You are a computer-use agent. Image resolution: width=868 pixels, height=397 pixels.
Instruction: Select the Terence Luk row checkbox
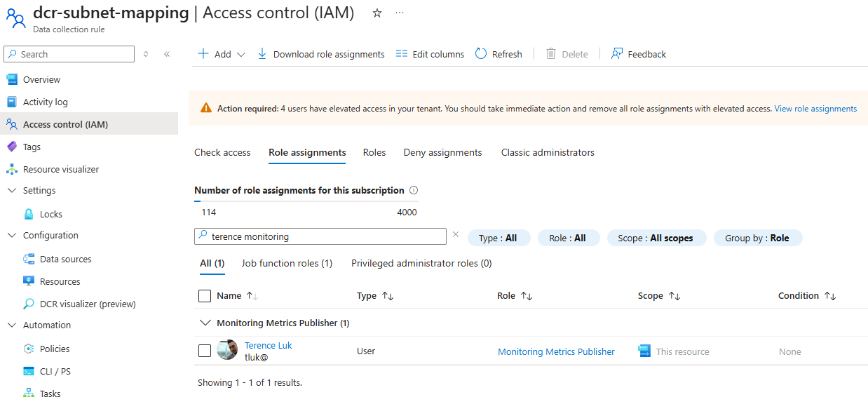pyautogui.click(x=205, y=351)
